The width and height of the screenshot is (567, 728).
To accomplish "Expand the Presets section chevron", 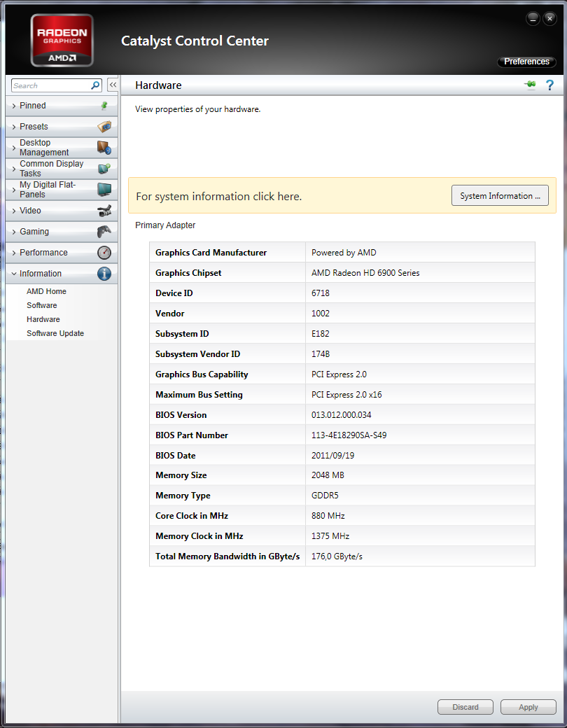I will point(14,127).
